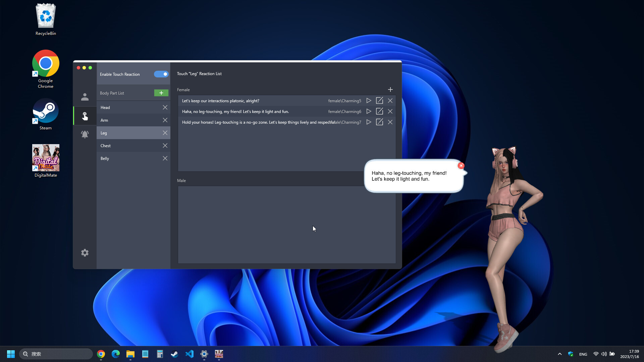644x362 pixels.
Task: Delete the Charming7 female reaction
Action: coord(390,122)
